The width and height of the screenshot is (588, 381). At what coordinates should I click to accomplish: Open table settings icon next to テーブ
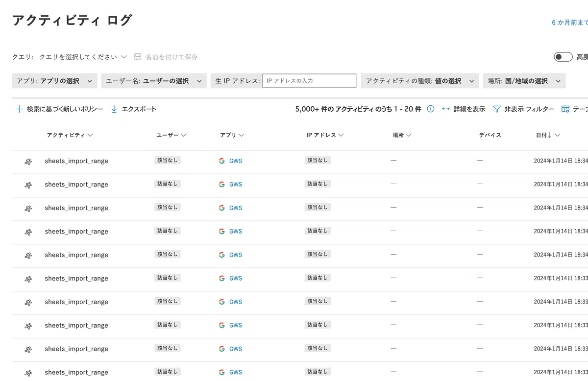565,109
